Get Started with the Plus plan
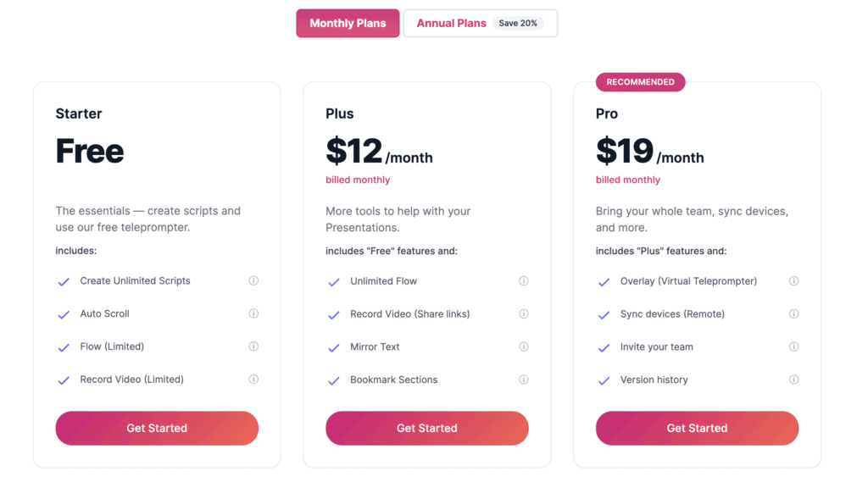The image size is (868, 482). point(427,429)
